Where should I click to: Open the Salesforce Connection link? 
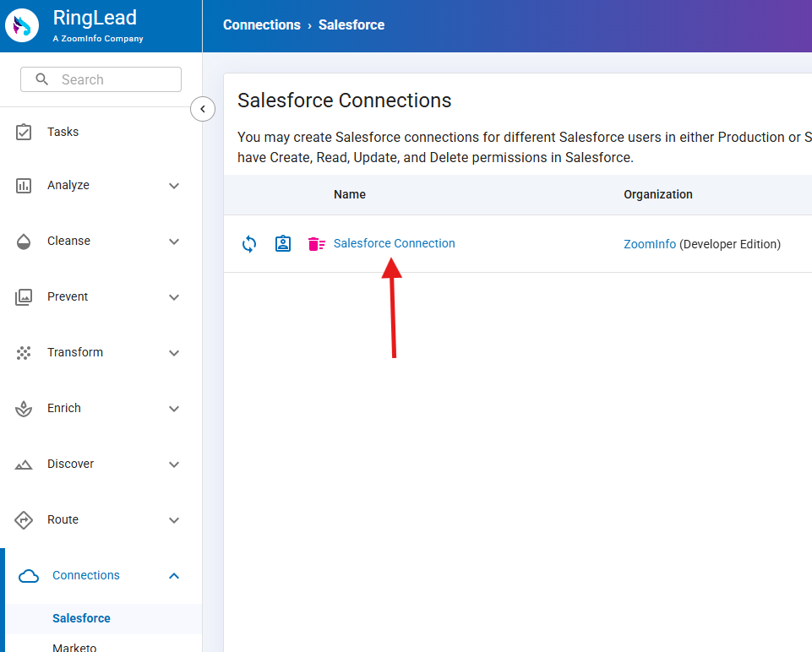[394, 243]
